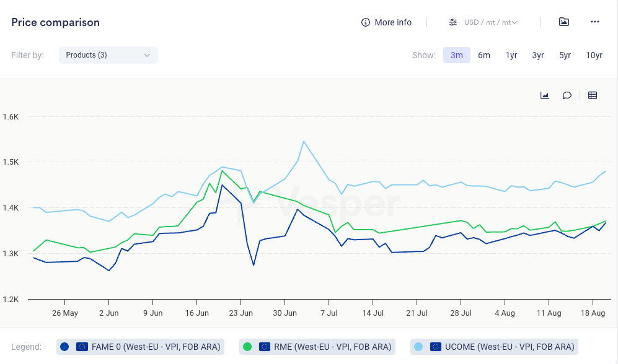Expand the Products (3) filter dropdown
The width and height of the screenshot is (618, 364).
(108, 55)
